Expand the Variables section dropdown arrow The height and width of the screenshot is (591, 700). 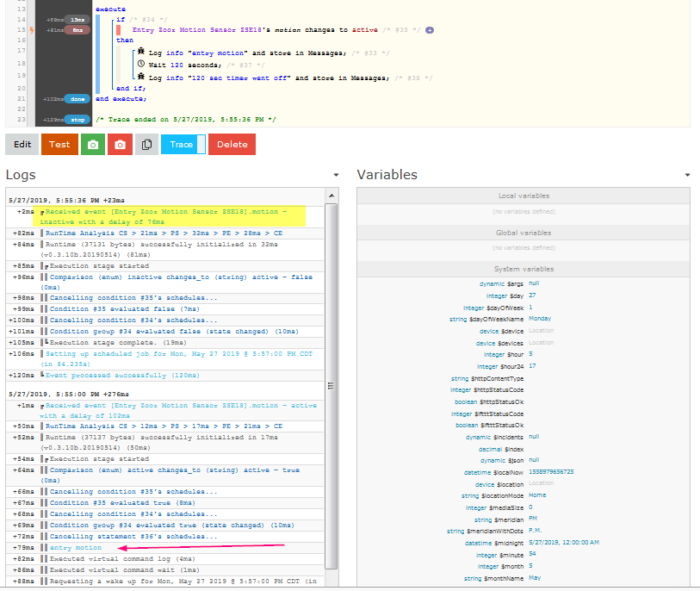pyautogui.click(x=687, y=175)
